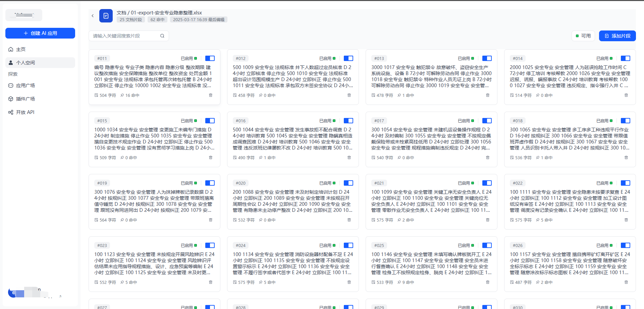
Task: Open the 可用 status filter dropdown
Action: point(583,36)
